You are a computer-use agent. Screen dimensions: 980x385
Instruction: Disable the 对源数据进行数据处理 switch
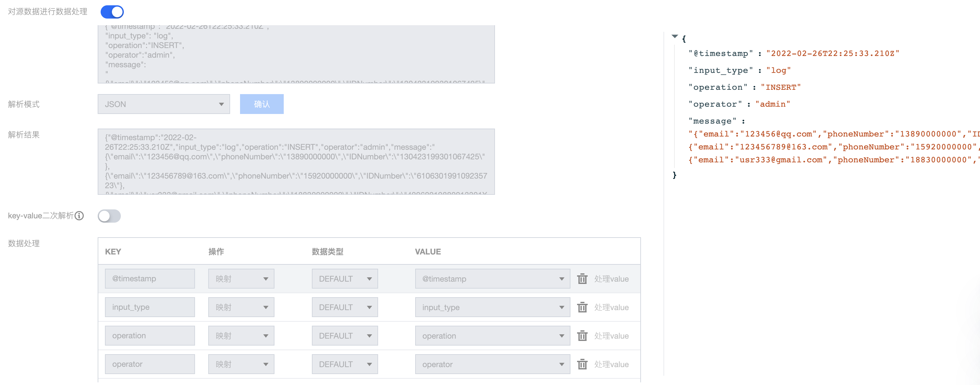tap(112, 12)
